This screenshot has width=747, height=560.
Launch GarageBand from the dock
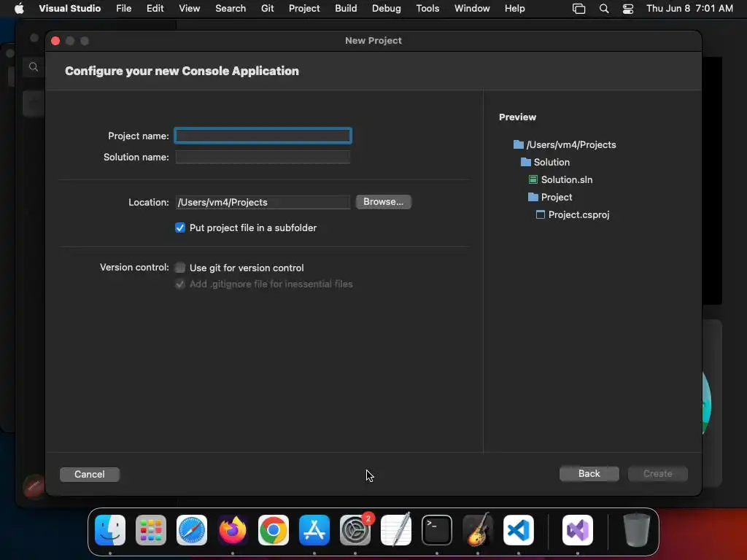click(478, 530)
